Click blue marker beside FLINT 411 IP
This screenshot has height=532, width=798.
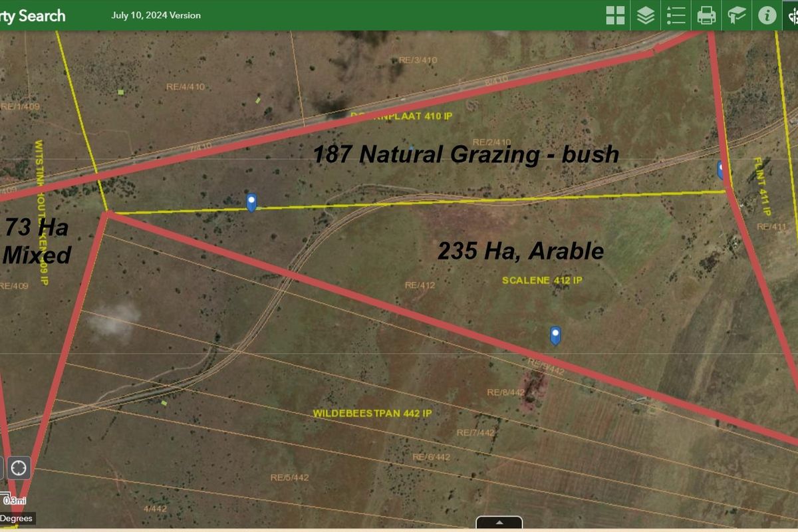pyautogui.click(x=720, y=170)
